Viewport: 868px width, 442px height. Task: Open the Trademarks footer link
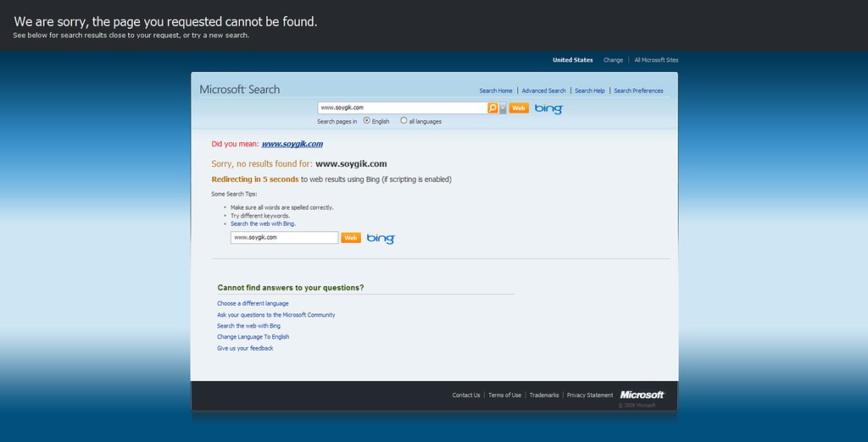(x=544, y=395)
